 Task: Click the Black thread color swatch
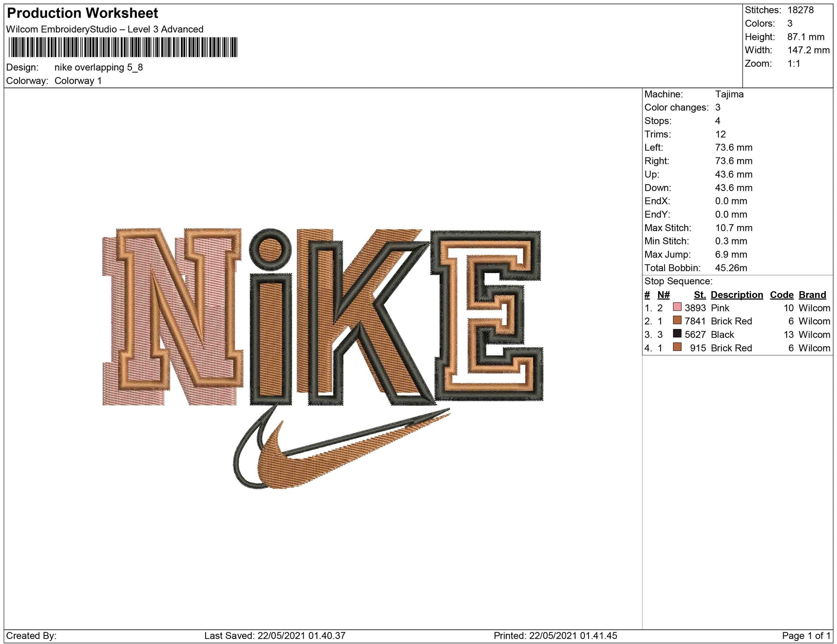pyautogui.click(x=677, y=334)
